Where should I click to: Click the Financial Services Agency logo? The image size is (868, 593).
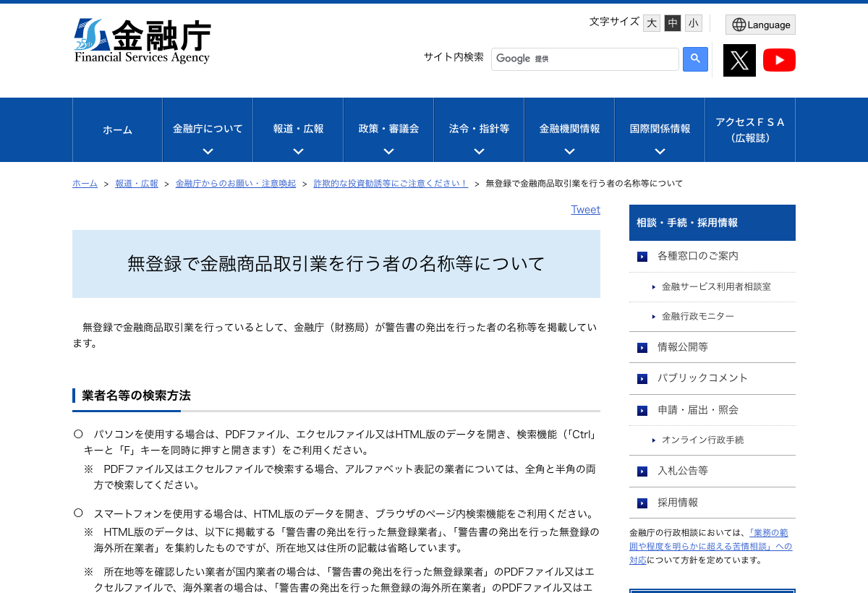pyautogui.click(x=142, y=41)
